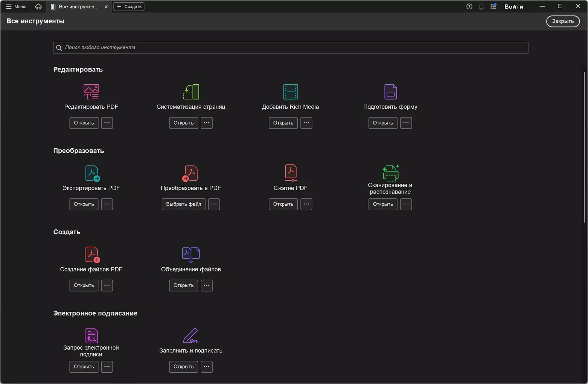Click the Войти sign-in link
The height and width of the screenshot is (384, 588).
point(514,6)
